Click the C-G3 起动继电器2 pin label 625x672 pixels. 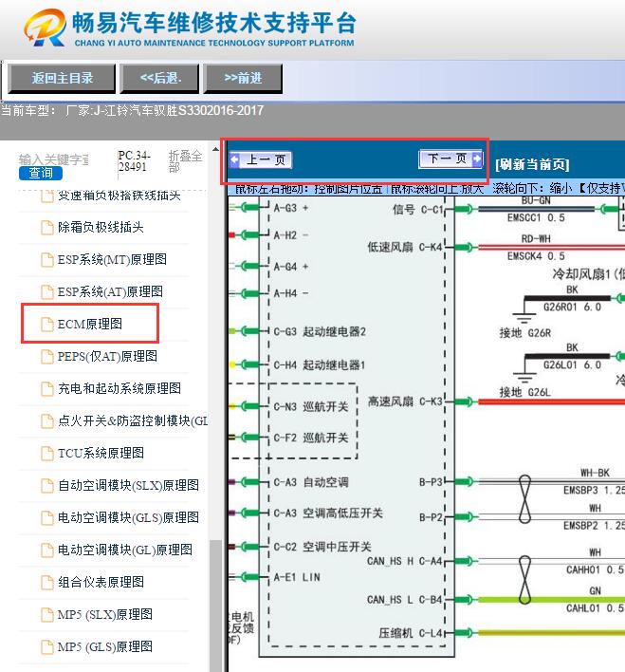point(320,331)
